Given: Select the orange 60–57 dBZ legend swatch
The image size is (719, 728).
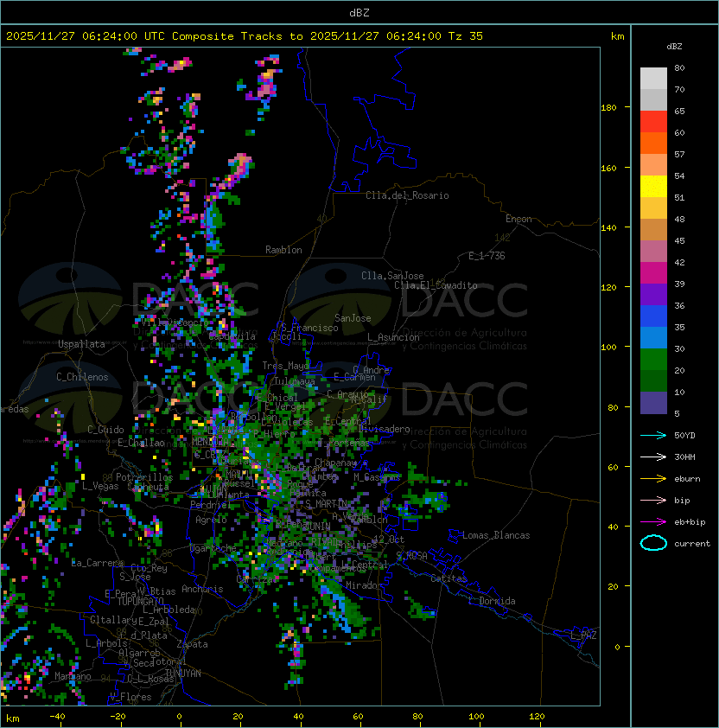Looking at the screenshot, I should coord(653,144).
